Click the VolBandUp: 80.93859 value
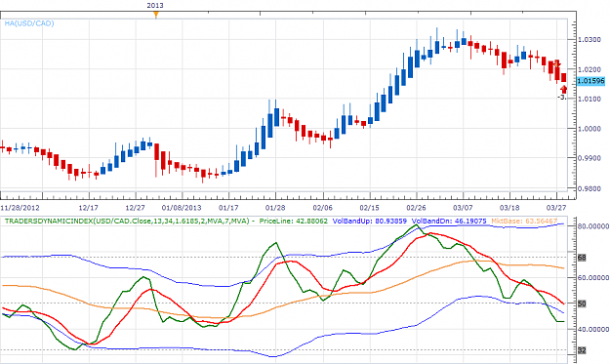 (370, 222)
